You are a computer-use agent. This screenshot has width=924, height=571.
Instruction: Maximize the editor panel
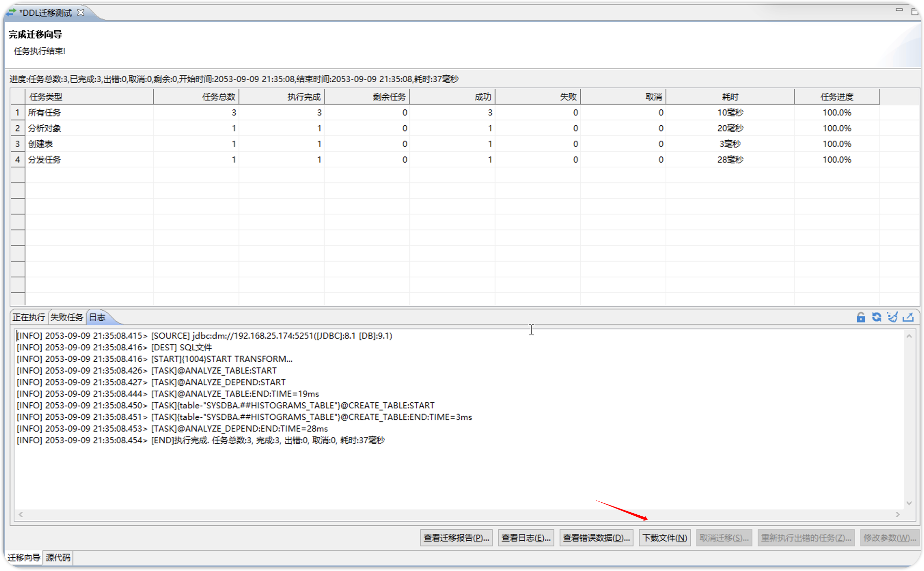(914, 12)
